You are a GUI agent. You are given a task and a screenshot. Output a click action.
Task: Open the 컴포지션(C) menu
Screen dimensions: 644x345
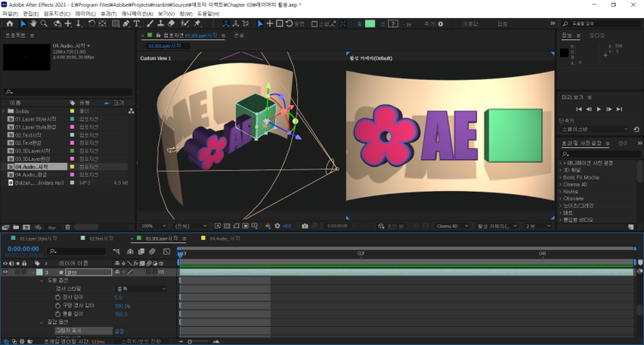[x=57, y=14]
